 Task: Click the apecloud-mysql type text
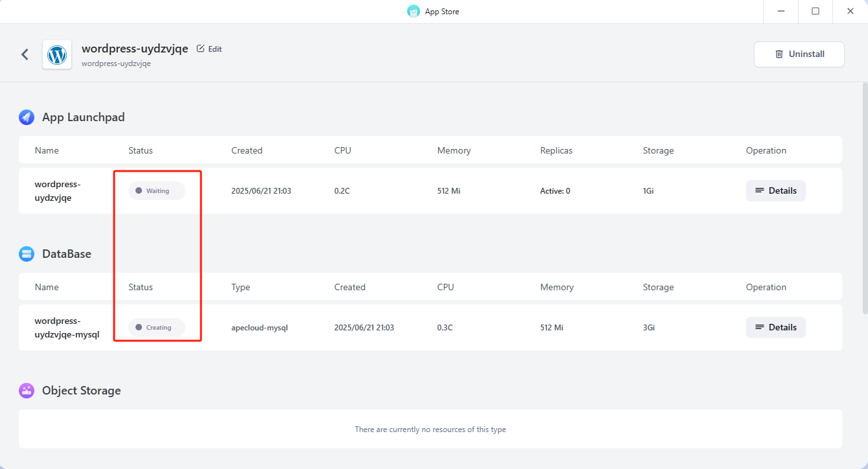(259, 328)
